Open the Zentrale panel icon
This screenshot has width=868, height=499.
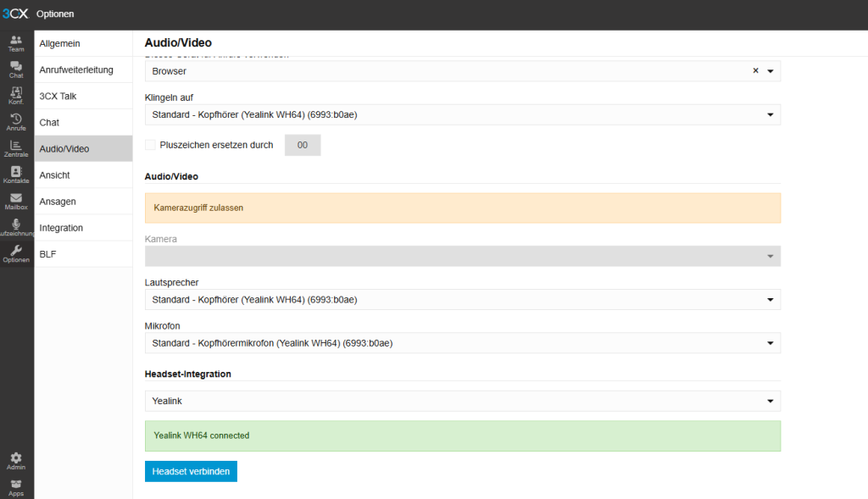pos(16,148)
